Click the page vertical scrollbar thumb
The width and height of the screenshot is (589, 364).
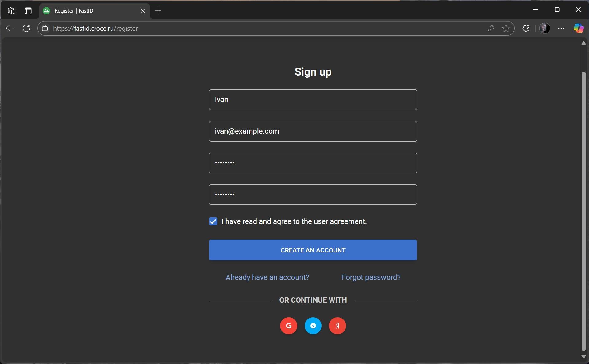point(583,211)
